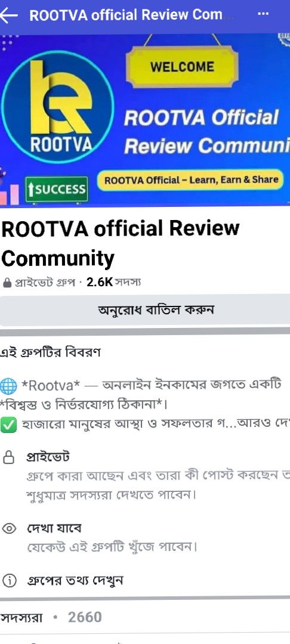
Task: Tap the ROOTVA official Review Community heading
Action: pos(120,243)
